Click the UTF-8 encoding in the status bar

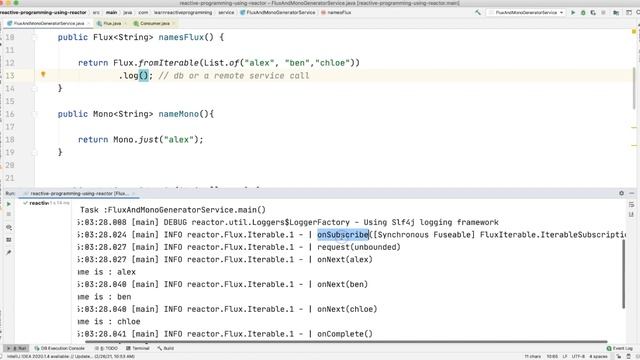click(x=578, y=357)
